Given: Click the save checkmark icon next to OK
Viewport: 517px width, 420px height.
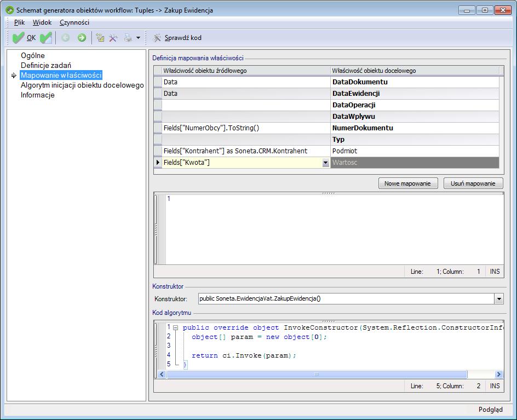Looking at the screenshot, I should pos(46,38).
